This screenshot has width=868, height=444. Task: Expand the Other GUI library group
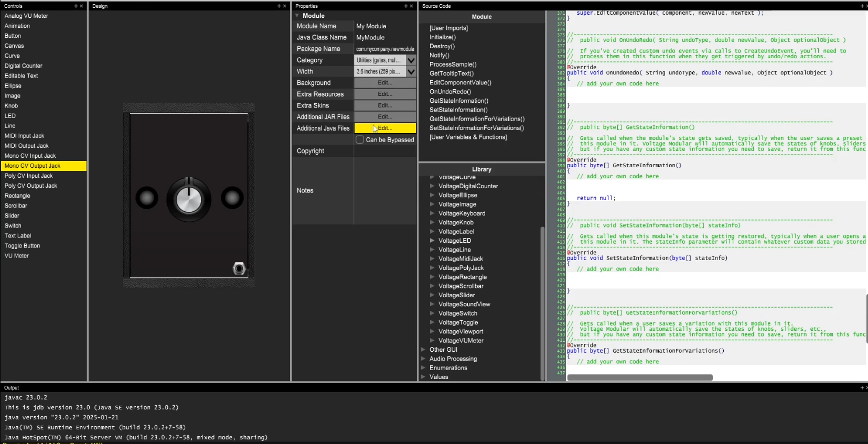tap(423, 350)
